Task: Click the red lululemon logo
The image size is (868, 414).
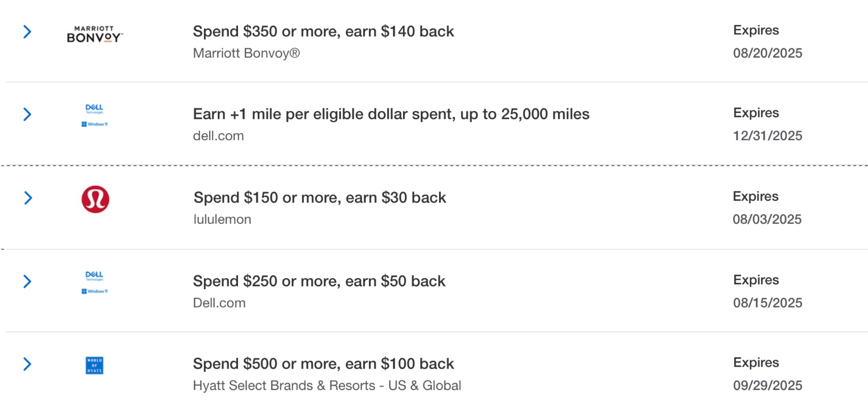Action: pos(95,199)
